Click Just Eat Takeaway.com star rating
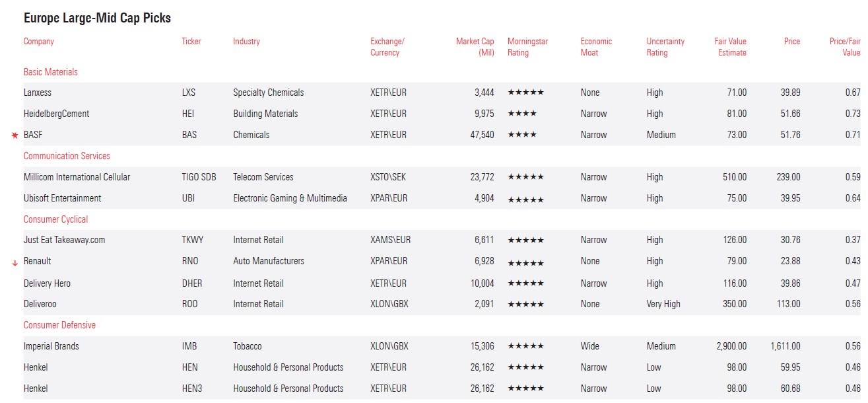868x403 pixels. (525, 240)
